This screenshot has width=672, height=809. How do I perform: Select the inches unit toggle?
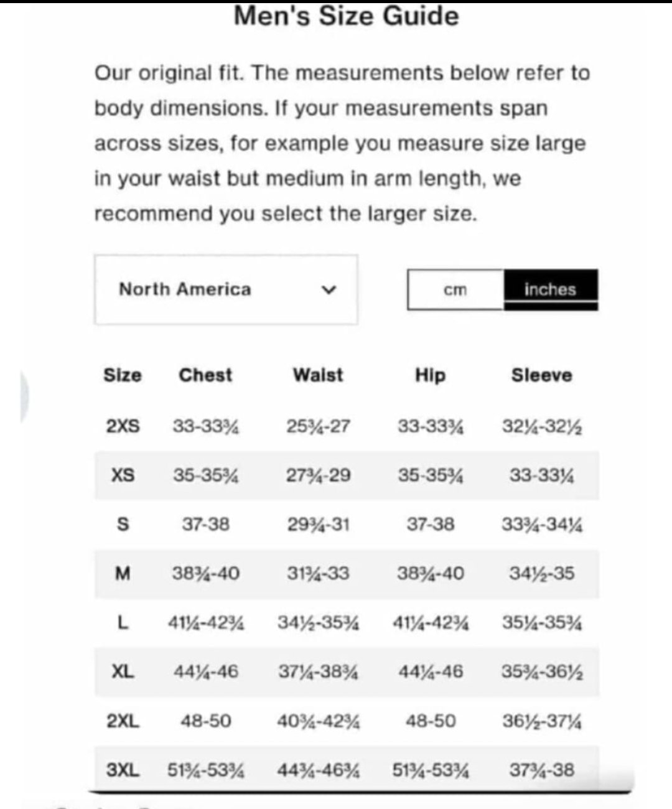550,289
